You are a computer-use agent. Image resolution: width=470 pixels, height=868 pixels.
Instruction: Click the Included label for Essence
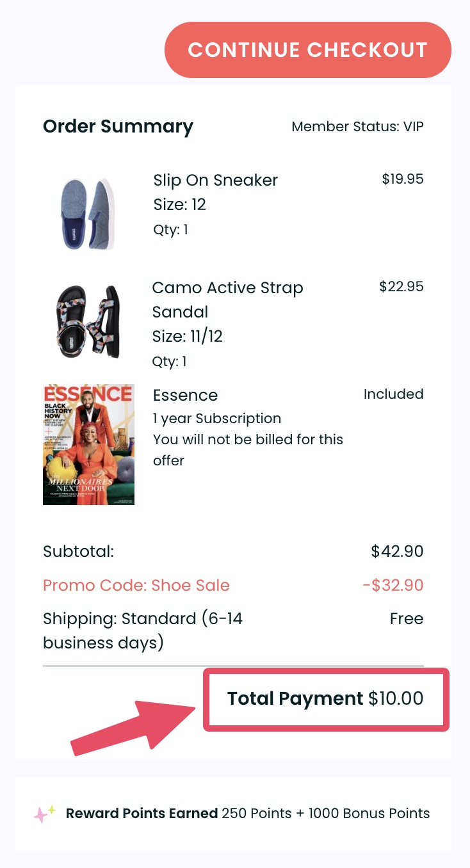click(393, 394)
